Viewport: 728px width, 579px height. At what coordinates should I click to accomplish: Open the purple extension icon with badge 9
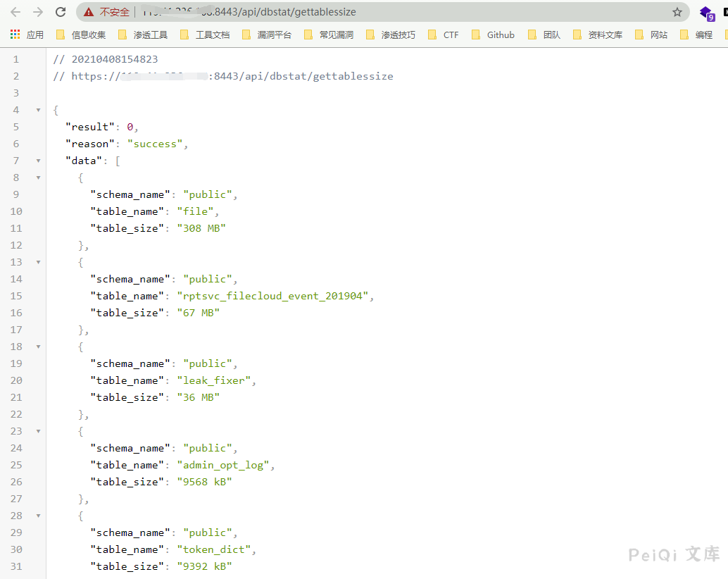[x=706, y=12]
